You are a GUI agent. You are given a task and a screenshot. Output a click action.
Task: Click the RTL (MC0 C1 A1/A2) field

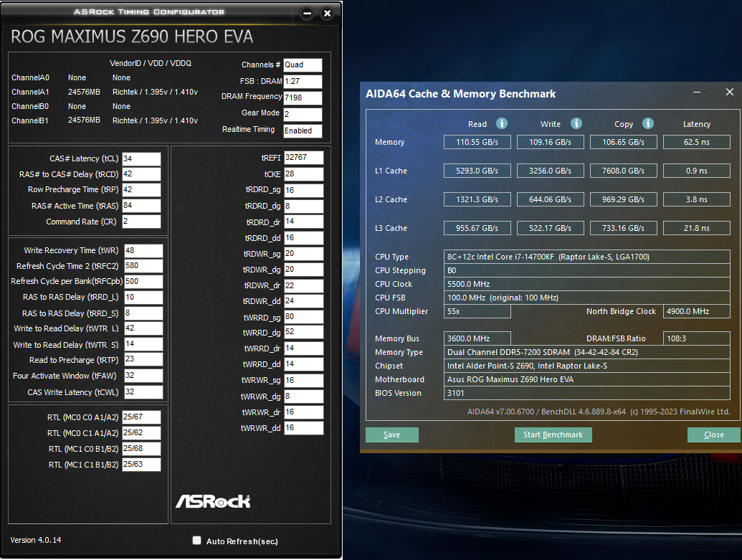[141, 432]
